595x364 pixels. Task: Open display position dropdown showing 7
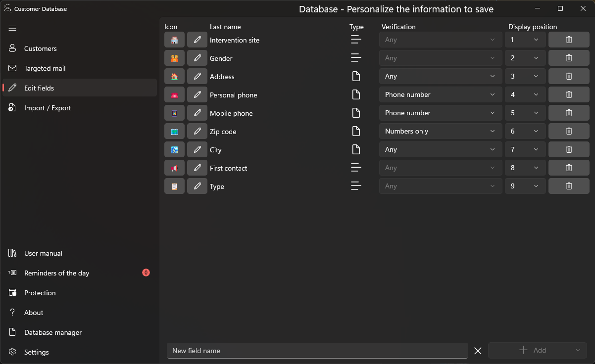(x=525, y=150)
